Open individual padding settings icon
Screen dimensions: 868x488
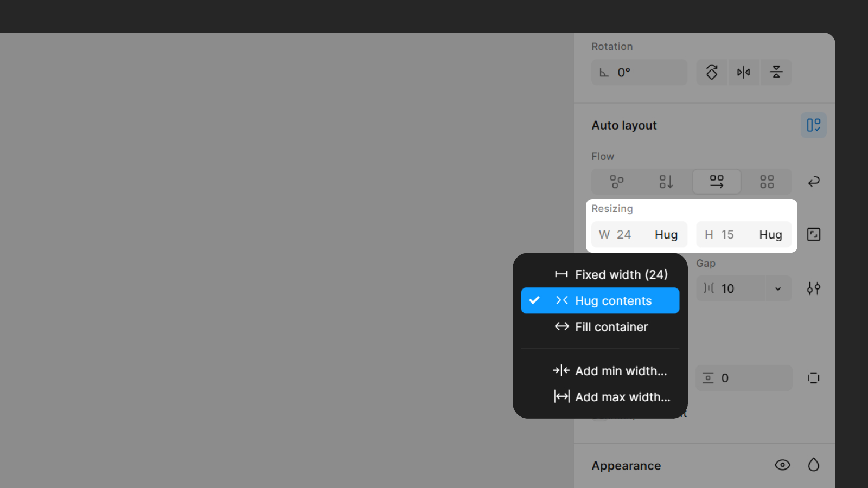tap(813, 378)
